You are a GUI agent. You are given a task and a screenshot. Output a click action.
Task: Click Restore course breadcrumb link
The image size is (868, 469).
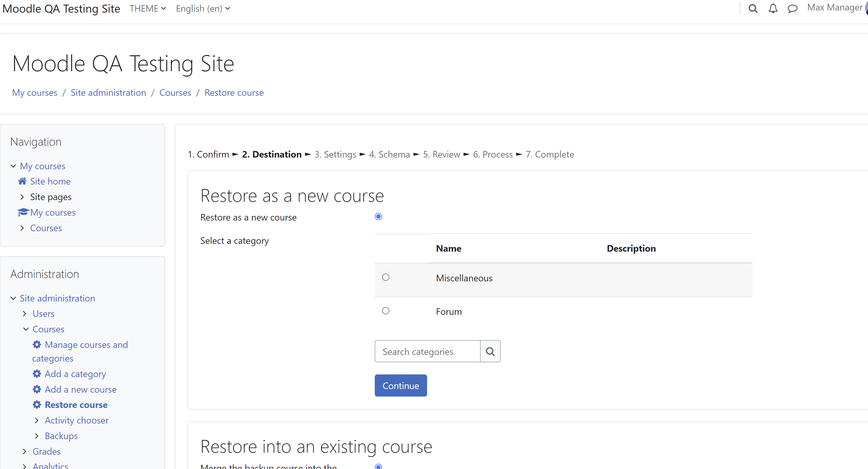234,93
